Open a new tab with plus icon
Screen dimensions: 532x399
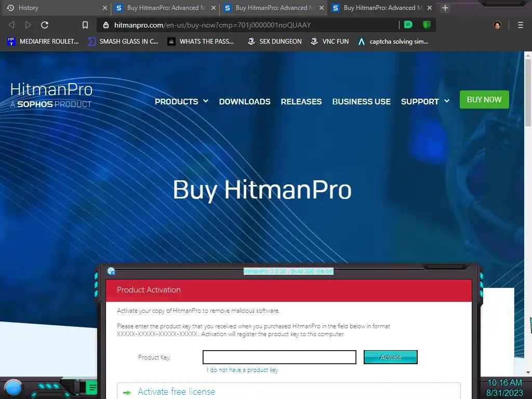tap(445, 8)
